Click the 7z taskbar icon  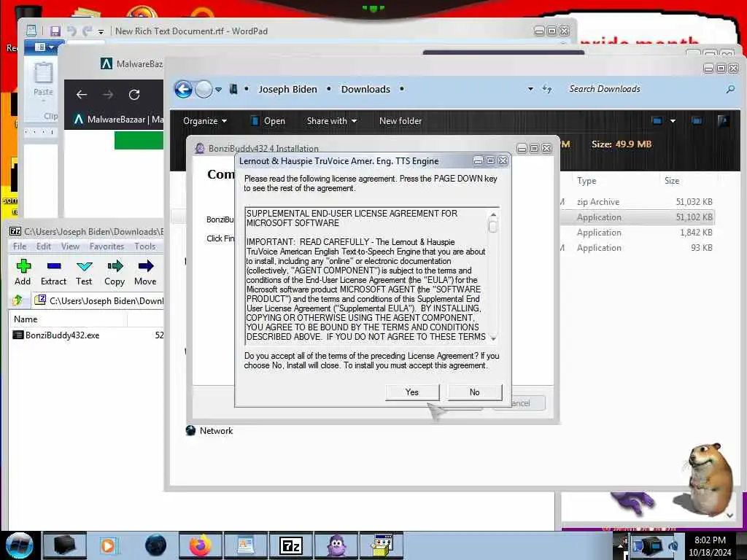(x=290, y=545)
